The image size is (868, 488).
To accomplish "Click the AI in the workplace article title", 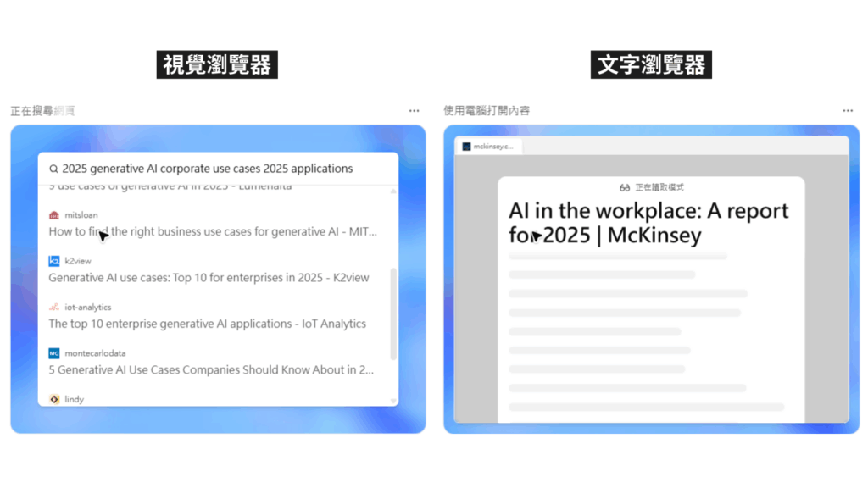I will click(x=648, y=223).
